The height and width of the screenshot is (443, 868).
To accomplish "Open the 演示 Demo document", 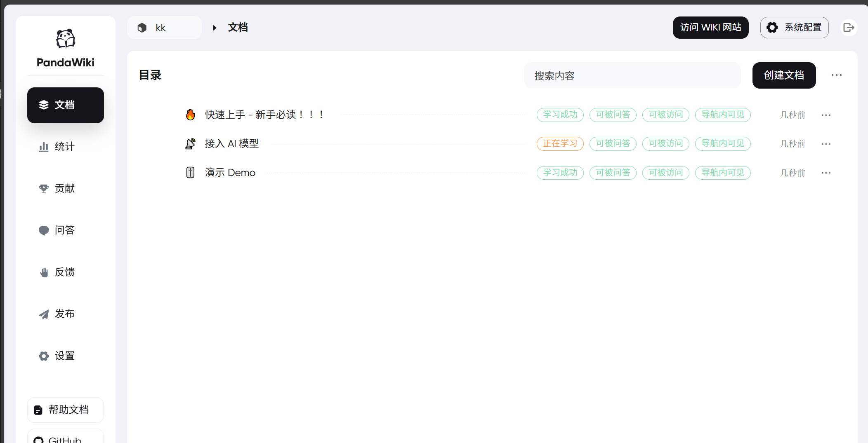I will [230, 172].
